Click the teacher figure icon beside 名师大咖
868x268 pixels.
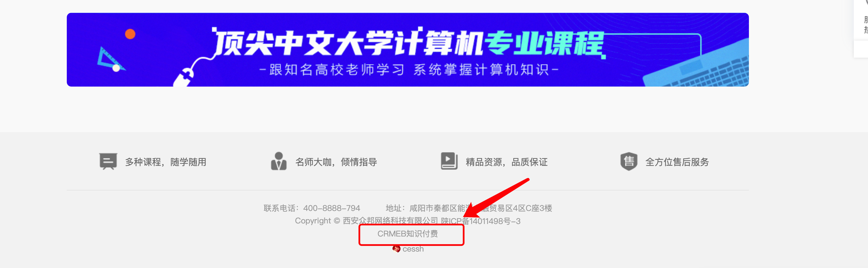pos(279,161)
